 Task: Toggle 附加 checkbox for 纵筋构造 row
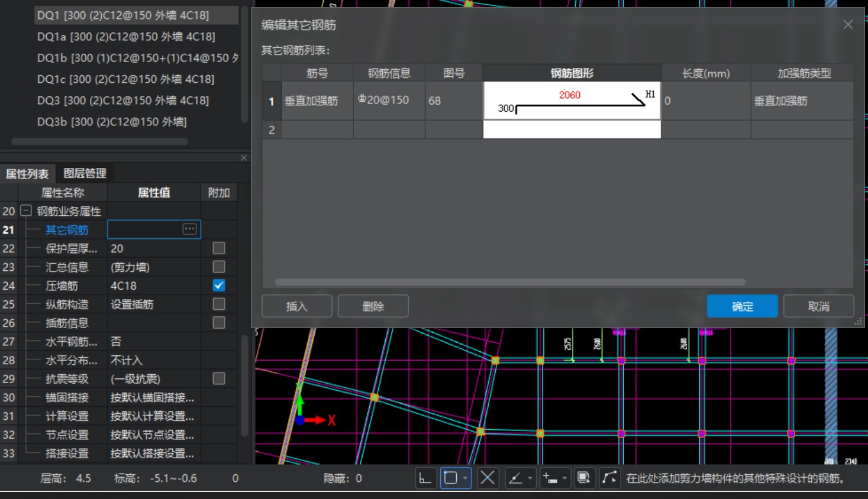click(x=219, y=304)
